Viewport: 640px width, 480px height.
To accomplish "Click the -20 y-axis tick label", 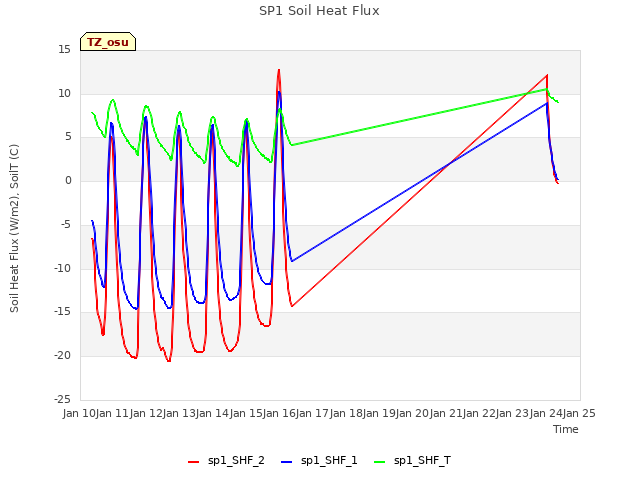I will click(62, 356).
